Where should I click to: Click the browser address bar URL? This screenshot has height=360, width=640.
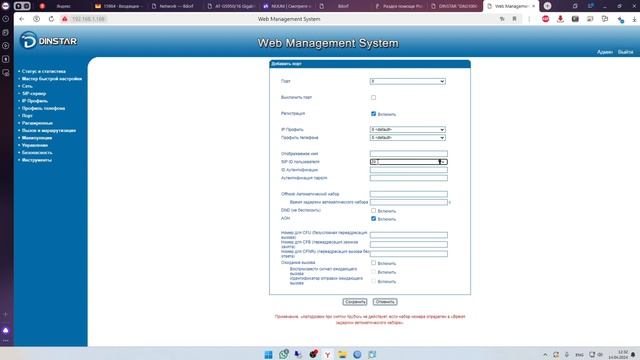coord(88,19)
